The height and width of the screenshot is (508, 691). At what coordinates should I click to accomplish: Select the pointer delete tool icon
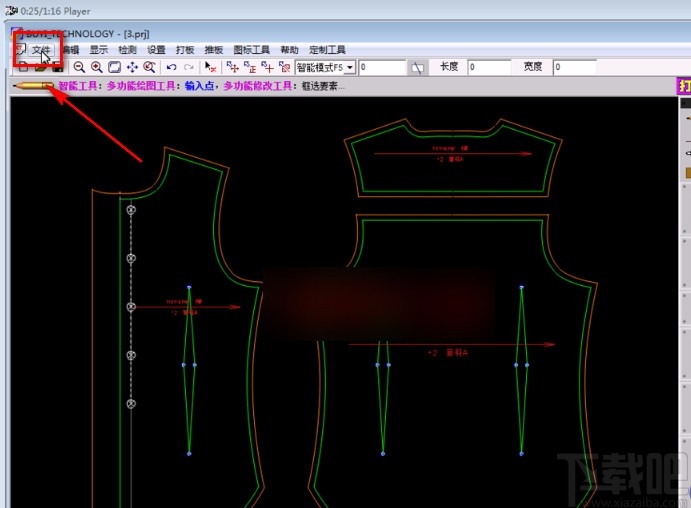210,67
